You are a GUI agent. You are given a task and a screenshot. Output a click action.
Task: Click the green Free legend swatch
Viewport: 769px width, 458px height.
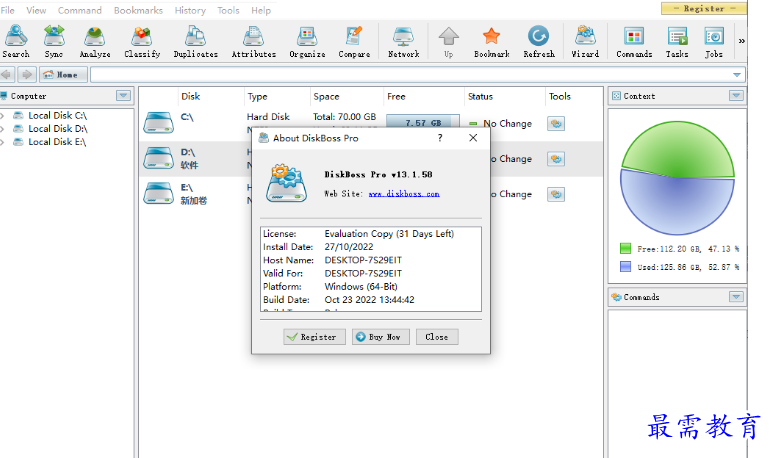pyautogui.click(x=625, y=249)
